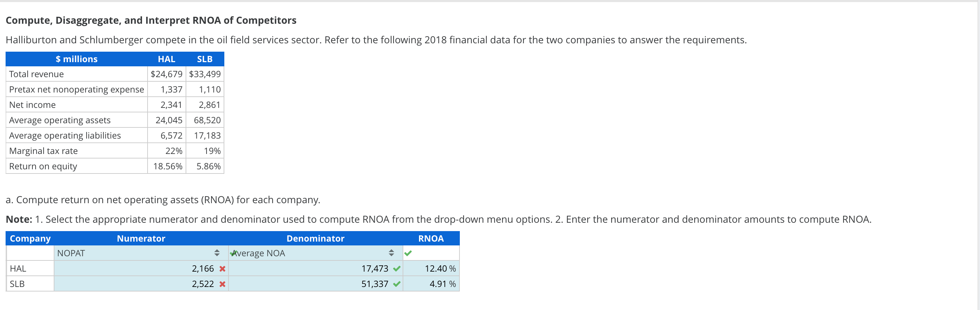
Task: Open the Average NOA denominator dropdown
Action: click(x=312, y=252)
